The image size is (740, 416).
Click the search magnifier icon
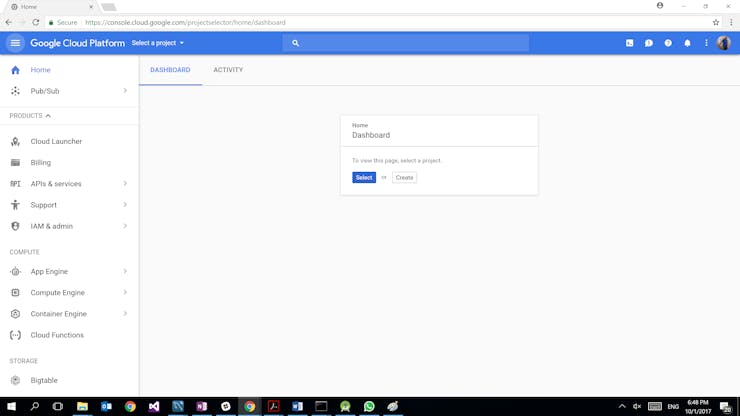295,43
